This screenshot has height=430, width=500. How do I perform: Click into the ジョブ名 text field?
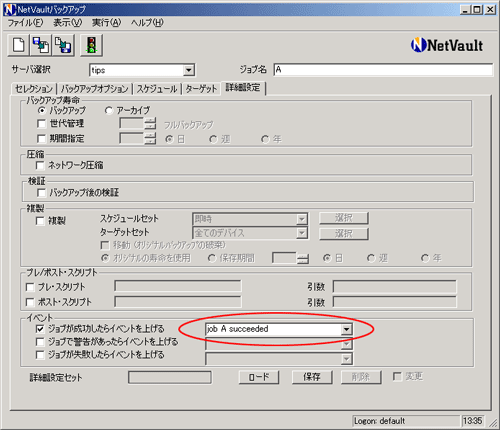click(383, 70)
